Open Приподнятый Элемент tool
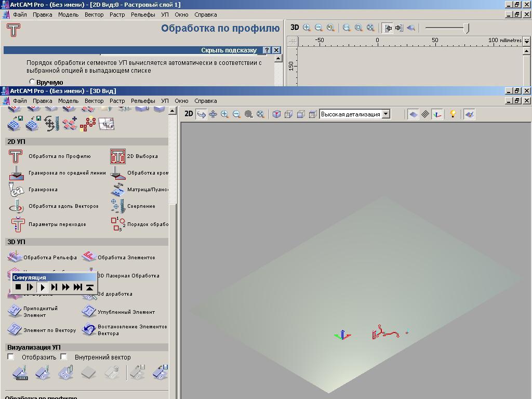 point(33,312)
